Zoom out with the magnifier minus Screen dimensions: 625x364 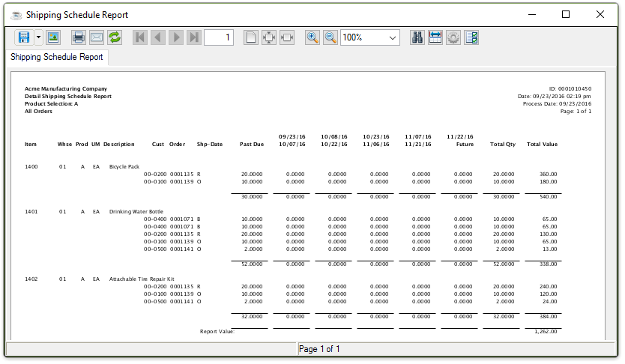(330, 37)
